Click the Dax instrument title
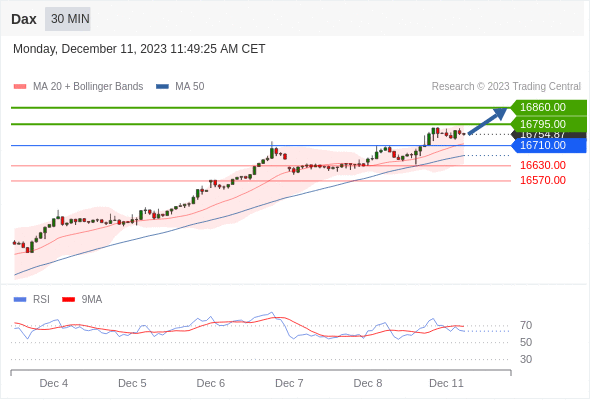The image size is (590, 400). pyautogui.click(x=24, y=19)
